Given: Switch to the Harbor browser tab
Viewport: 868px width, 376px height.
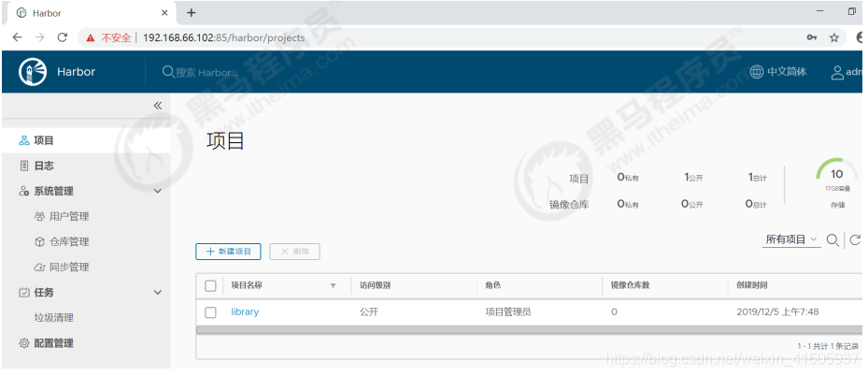Looking at the screenshot, I should pyautogui.click(x=92, y=13).
